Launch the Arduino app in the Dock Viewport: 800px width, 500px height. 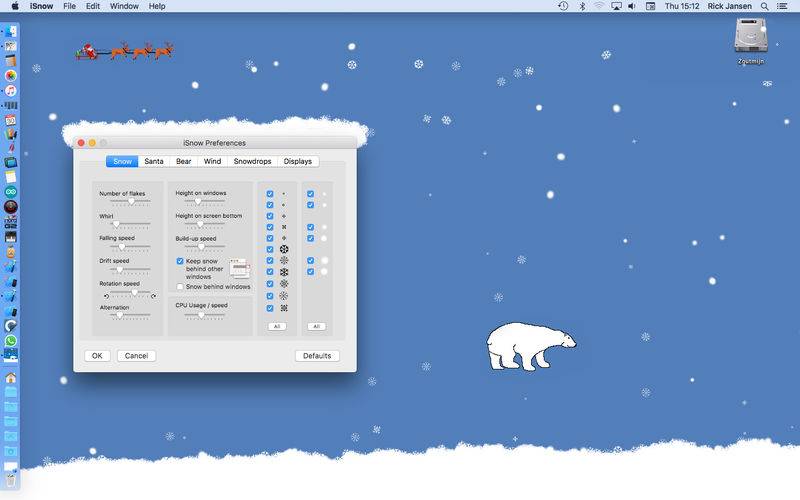[11, 192]
